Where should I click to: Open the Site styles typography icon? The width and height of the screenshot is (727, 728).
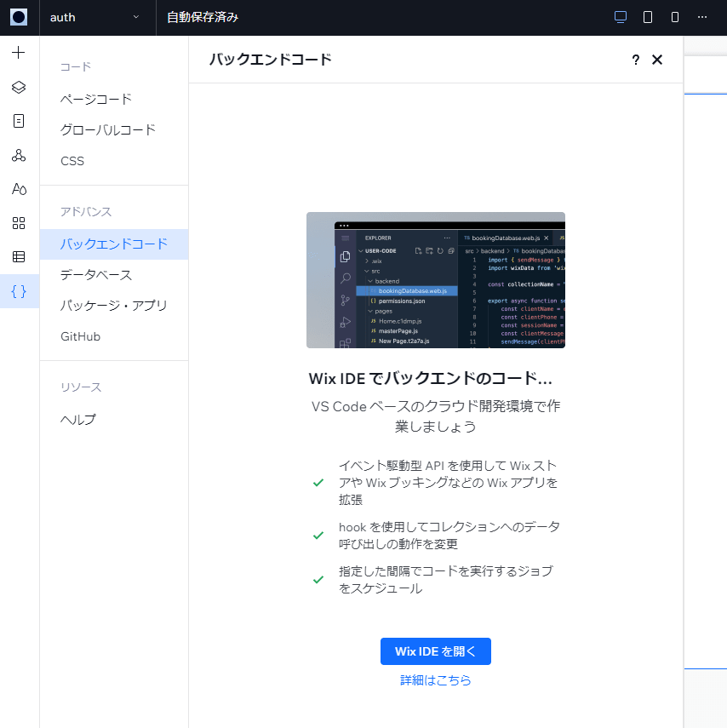click(x=19, y=189)
